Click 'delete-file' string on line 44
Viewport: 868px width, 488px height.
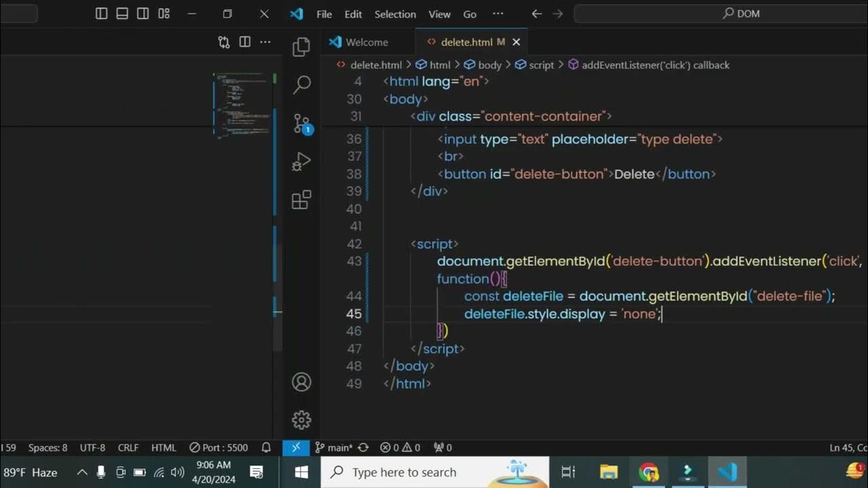(789, 296)
